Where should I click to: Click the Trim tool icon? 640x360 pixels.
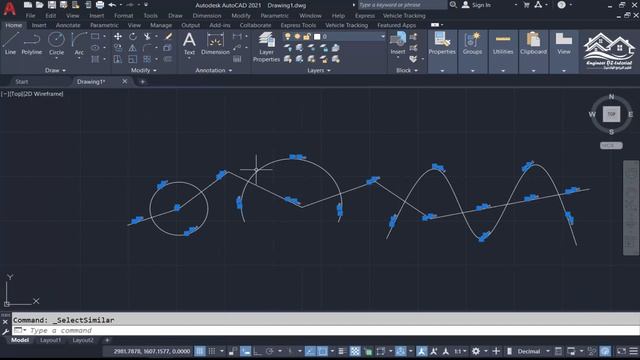point(147,36)
